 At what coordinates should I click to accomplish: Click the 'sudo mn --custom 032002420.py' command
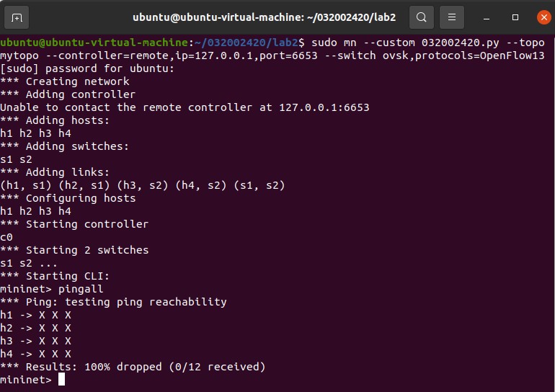(405, 43)
